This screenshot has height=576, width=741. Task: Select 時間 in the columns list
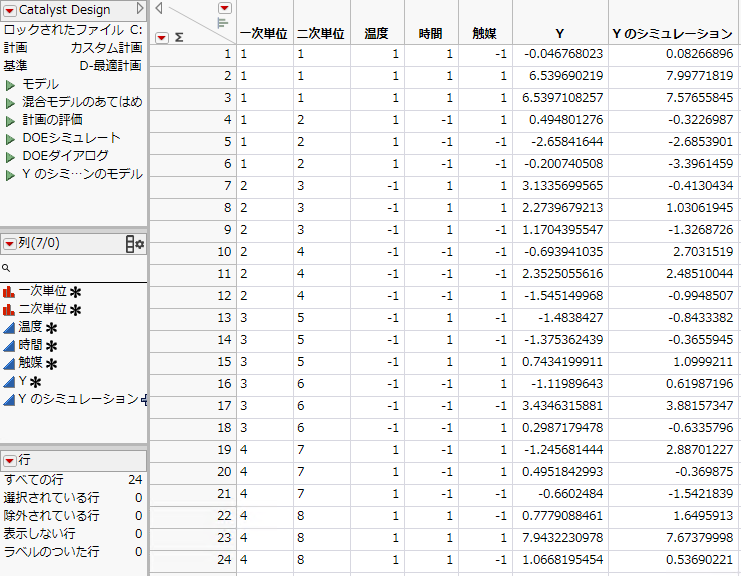(30, 345)
